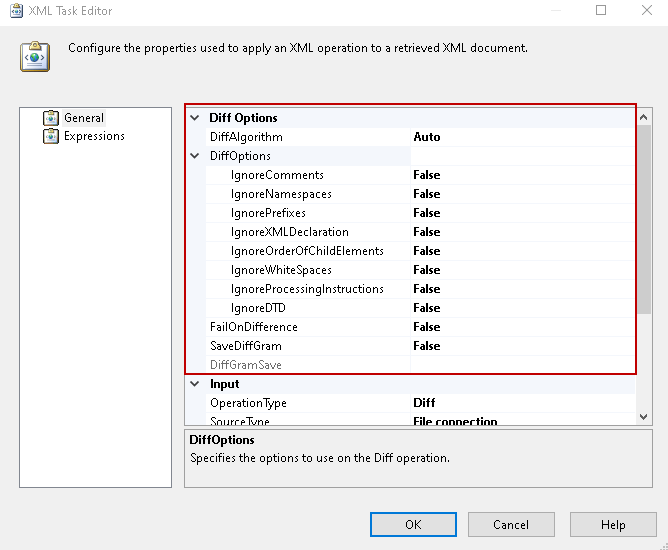Click the SaveDiffGram False value
The height and width of the screenshot is (550, 668).
427,346
